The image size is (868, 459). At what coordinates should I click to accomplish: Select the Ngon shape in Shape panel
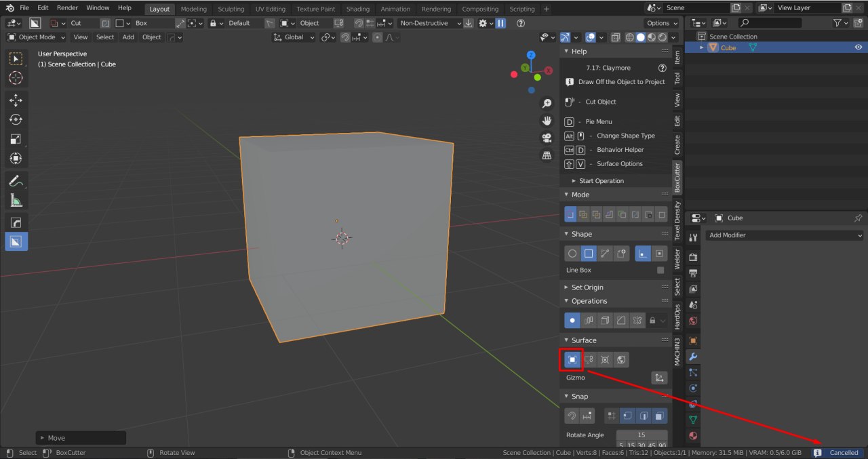(605, 254)
